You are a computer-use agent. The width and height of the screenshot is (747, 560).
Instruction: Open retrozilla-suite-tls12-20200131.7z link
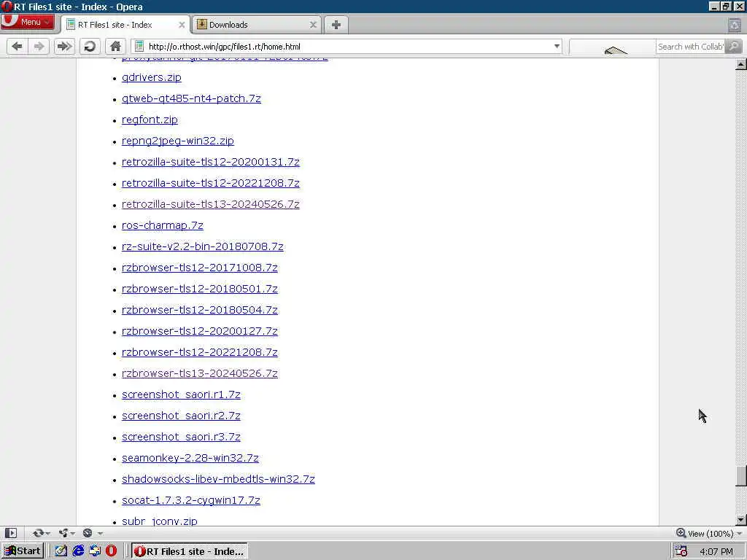(211, 162)
